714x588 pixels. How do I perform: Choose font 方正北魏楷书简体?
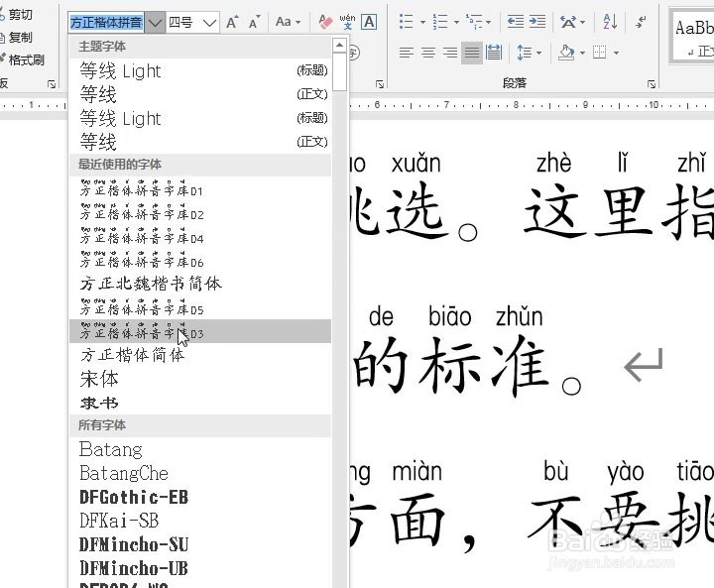click(x=200, y=284)
